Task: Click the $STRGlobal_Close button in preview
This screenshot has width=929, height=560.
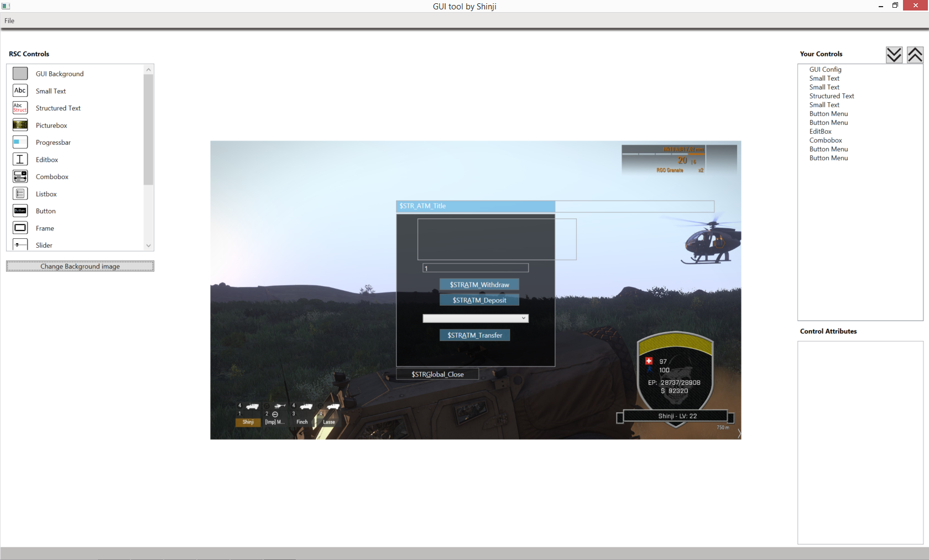Action: 437,374
